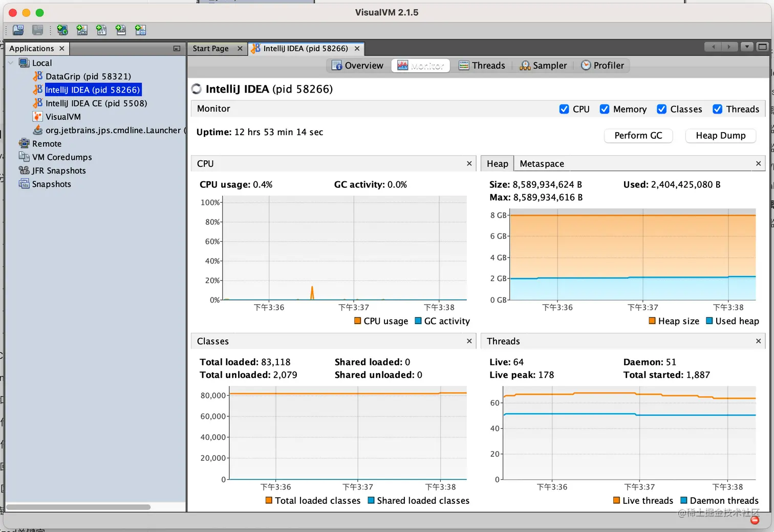Click the GC activity legend swatch
Screen dimensions: 774x532
click(x=418, y=321)
